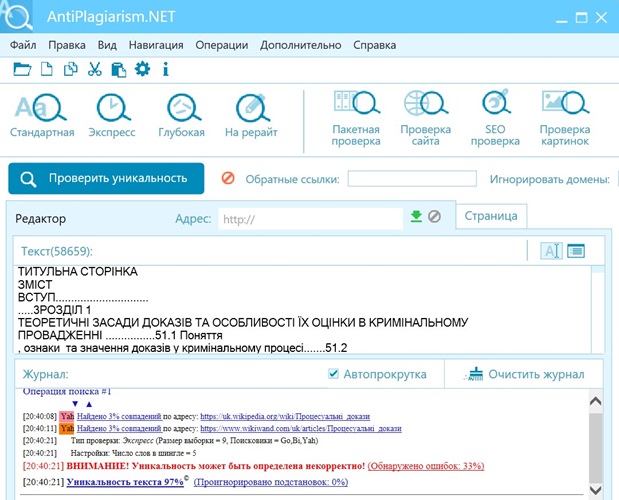619x500 pixels.
Task: Click 'Настройки: Число слов в шингле = 5' line
Action: tap(133, 453)
